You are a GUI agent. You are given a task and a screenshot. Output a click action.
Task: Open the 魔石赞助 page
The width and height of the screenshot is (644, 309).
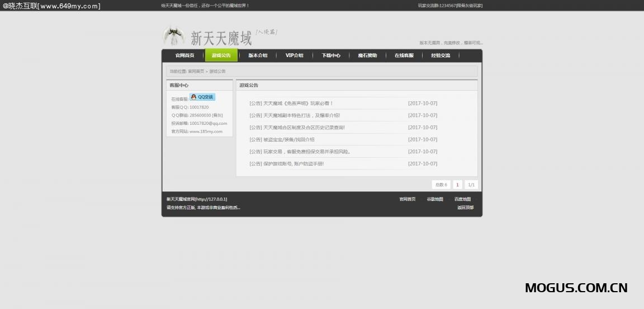pos(367,55)
